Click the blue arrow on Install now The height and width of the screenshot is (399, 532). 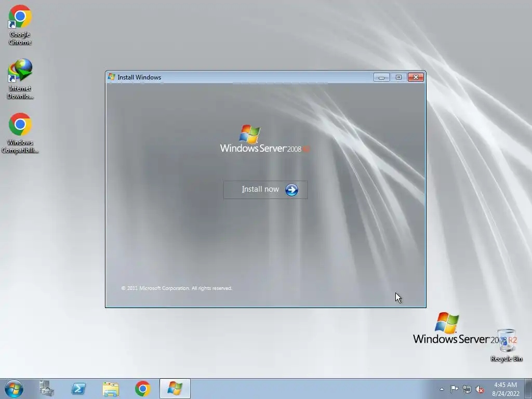point(291,190)
